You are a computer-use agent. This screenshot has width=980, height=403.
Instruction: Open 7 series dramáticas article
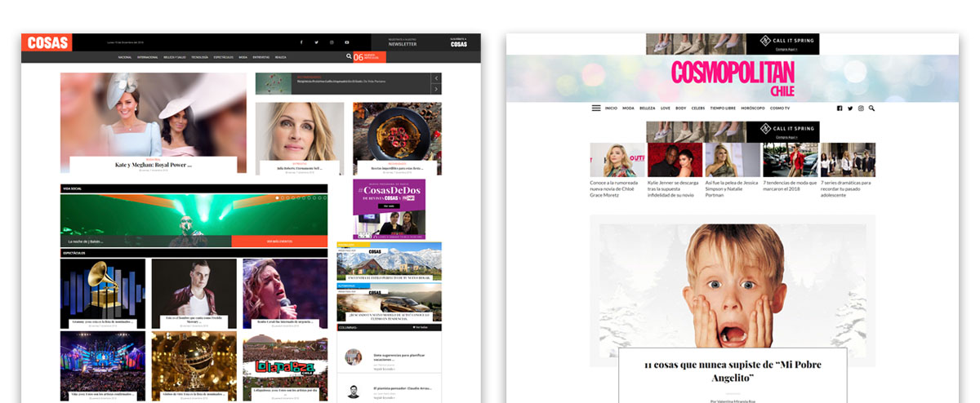click(848, 170)
